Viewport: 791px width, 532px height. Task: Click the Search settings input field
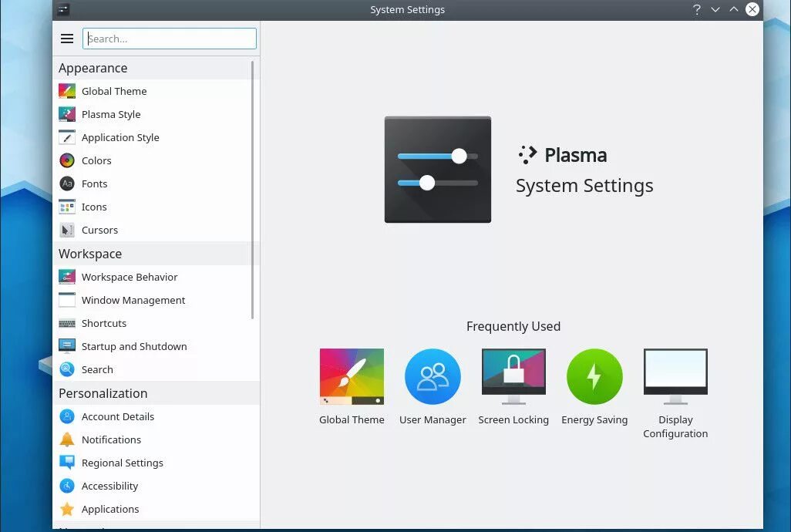pyautogui.click(x=170, y=39)
